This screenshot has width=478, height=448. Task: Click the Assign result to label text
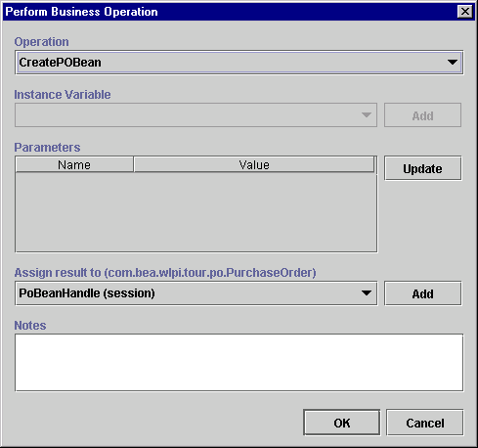click(165, 272)
